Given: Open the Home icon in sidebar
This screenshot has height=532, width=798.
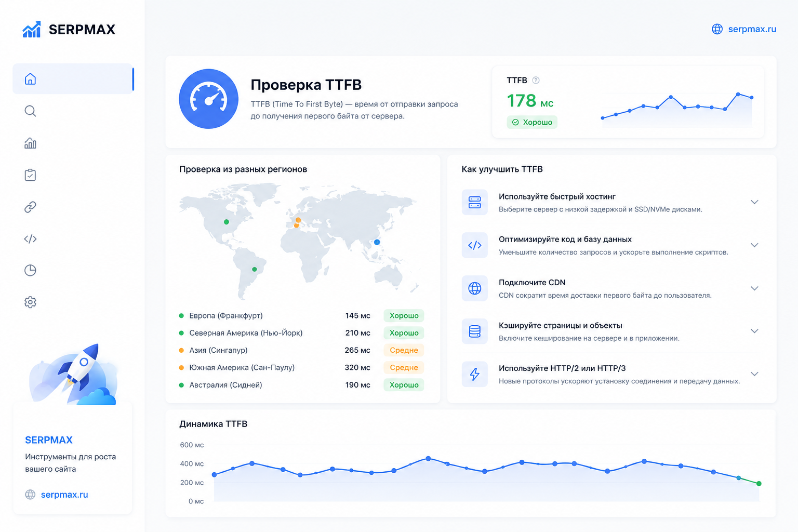Looking at the screenshot, I should [30, 79].
